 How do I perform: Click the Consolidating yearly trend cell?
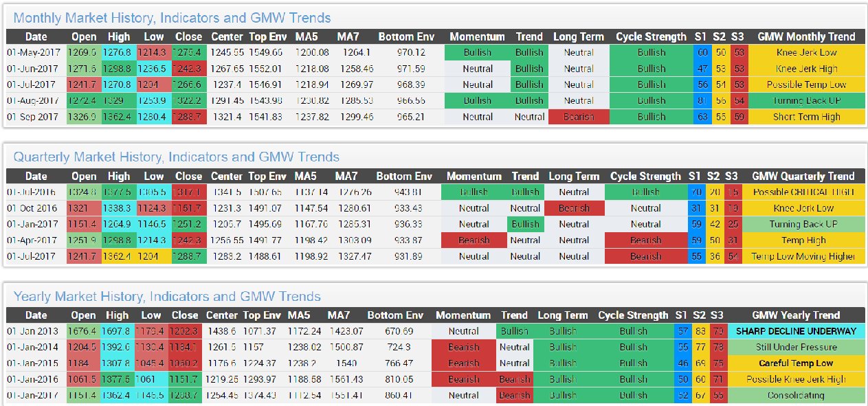click(x=796, y=395)
